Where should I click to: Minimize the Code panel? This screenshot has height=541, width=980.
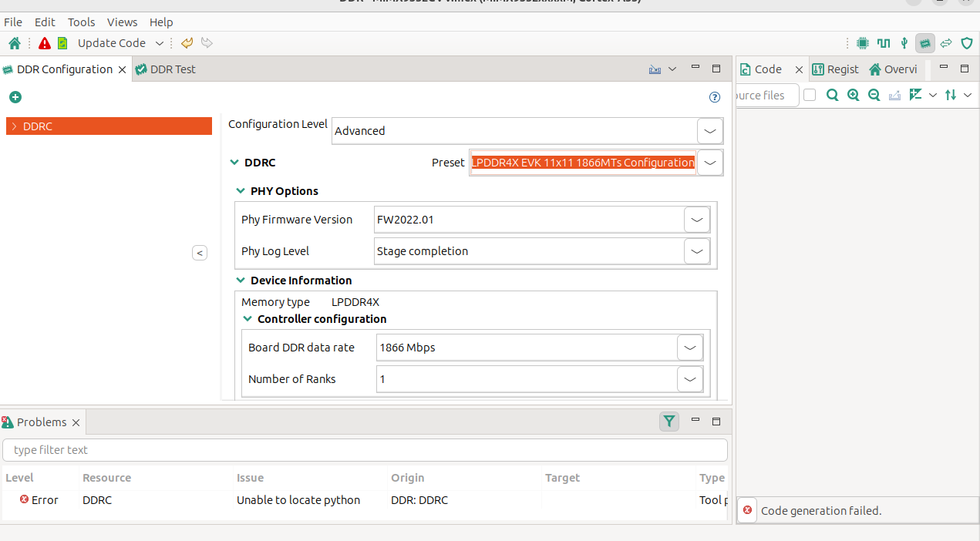coord(943,69)
